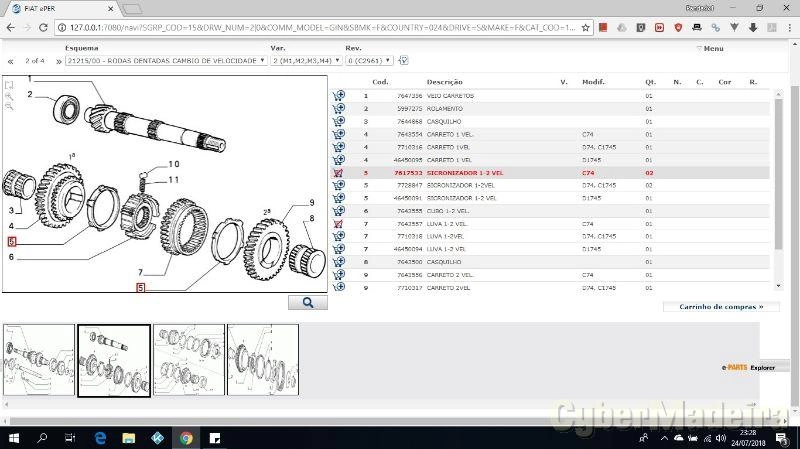Add part 7710317 CARRETO 2VEL to cart
800x449 pixels.
(x=339, y=287)
